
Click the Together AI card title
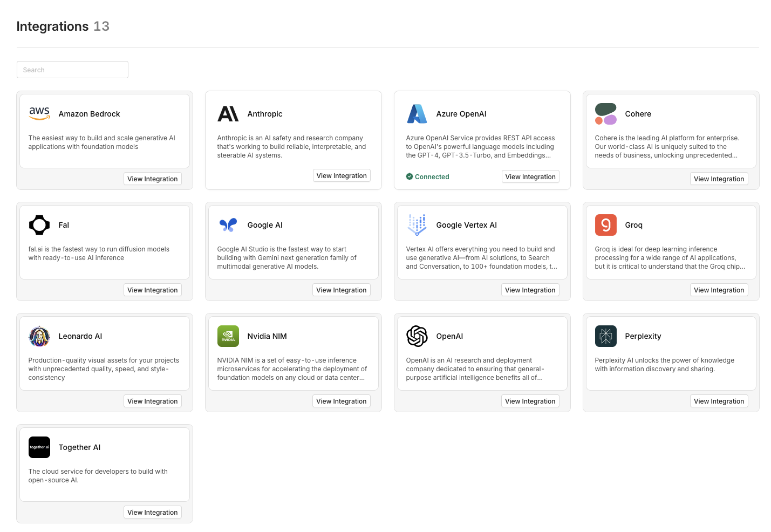79,447
